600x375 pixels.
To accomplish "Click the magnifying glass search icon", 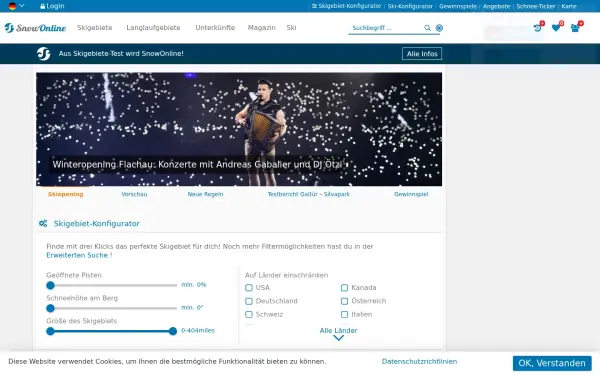I will tap(427, 28).
